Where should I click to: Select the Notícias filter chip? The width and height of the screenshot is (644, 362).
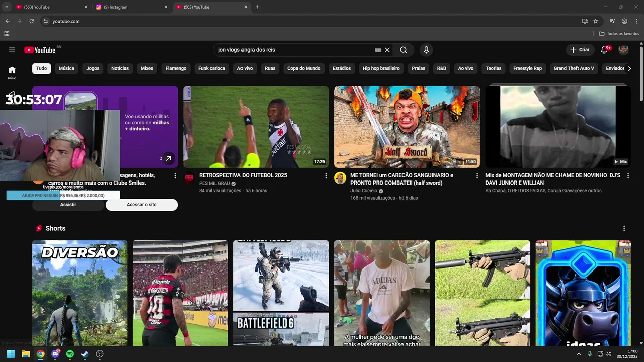click(120, 68)
